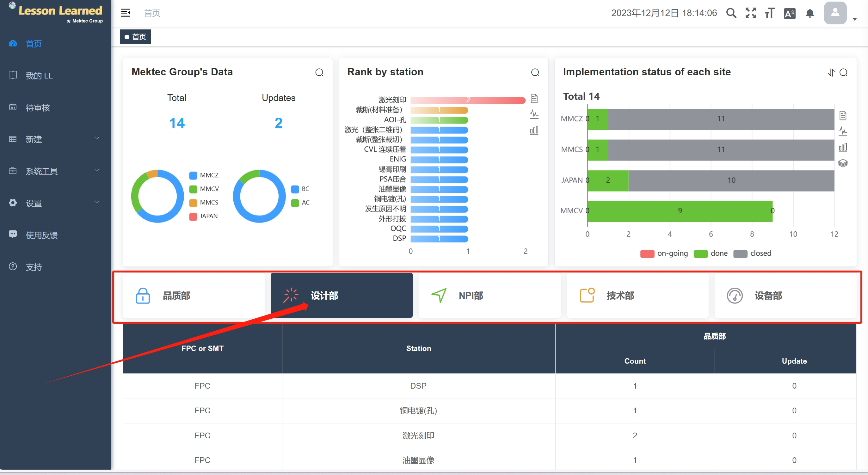
Task: Search Mektec Group's Data card
Action: (x=319, y=72)
